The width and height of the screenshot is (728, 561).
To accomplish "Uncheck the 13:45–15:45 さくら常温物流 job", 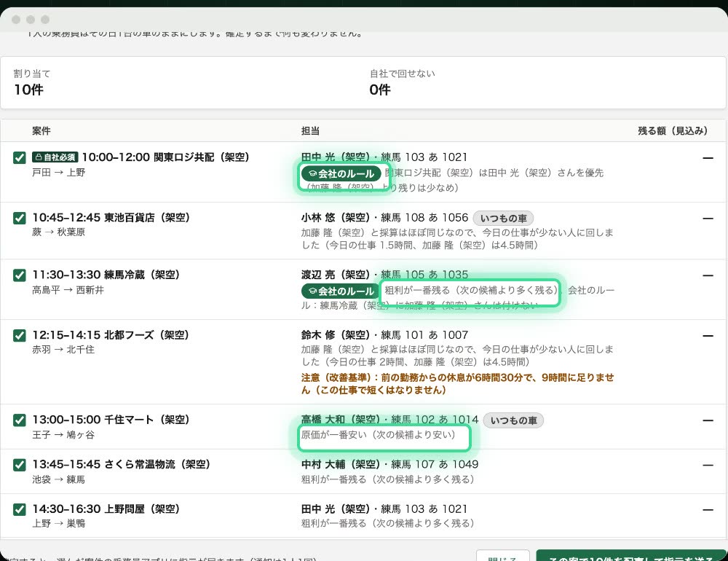I will [20, 465].
